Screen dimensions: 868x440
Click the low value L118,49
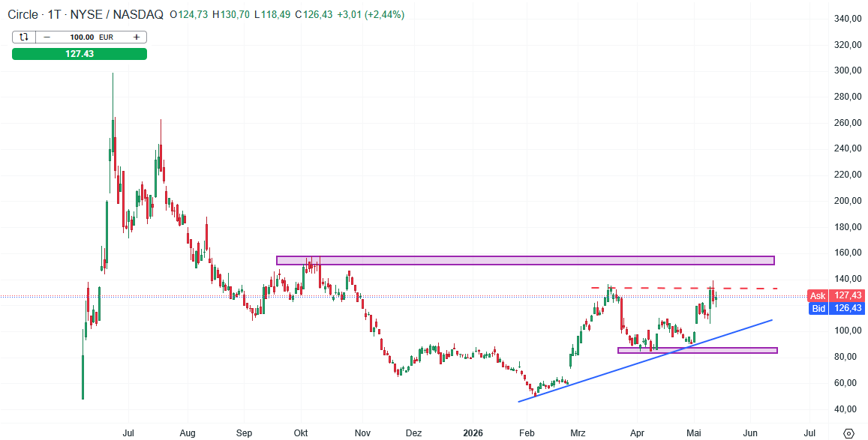[272, 14]
